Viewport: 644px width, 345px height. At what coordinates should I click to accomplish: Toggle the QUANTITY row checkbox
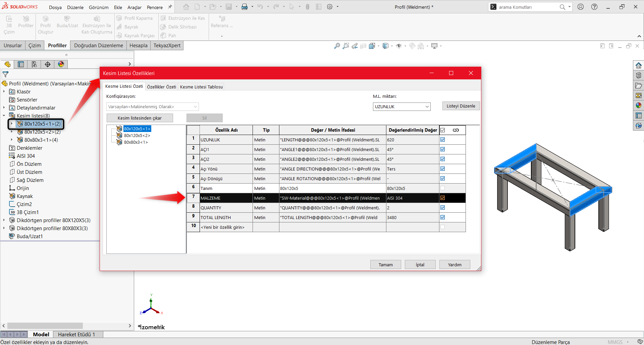(x=443, y=208)
